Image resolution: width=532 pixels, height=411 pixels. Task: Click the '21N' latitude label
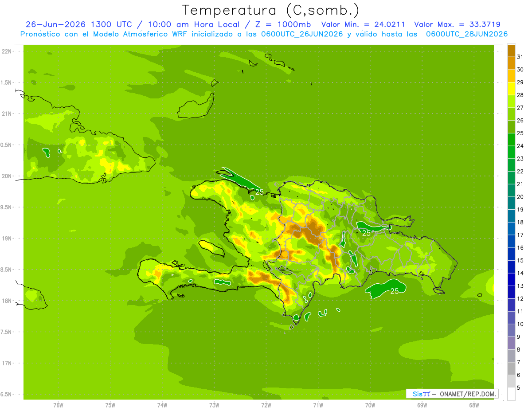point(7,114)
